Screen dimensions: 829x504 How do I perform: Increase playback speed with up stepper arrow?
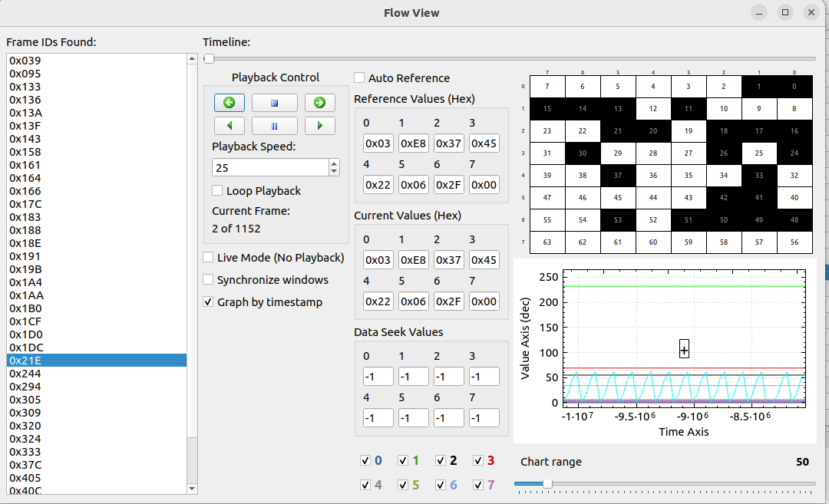click(x=334, y=163)
